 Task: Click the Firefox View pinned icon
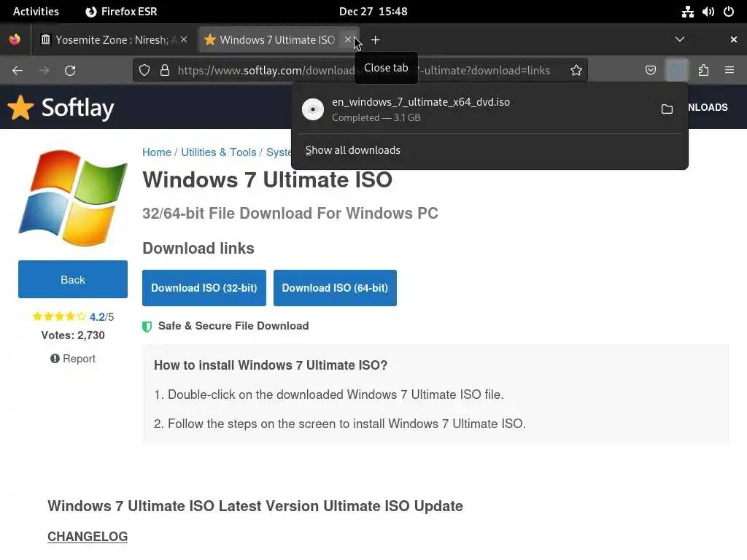[x=15, y=39]
